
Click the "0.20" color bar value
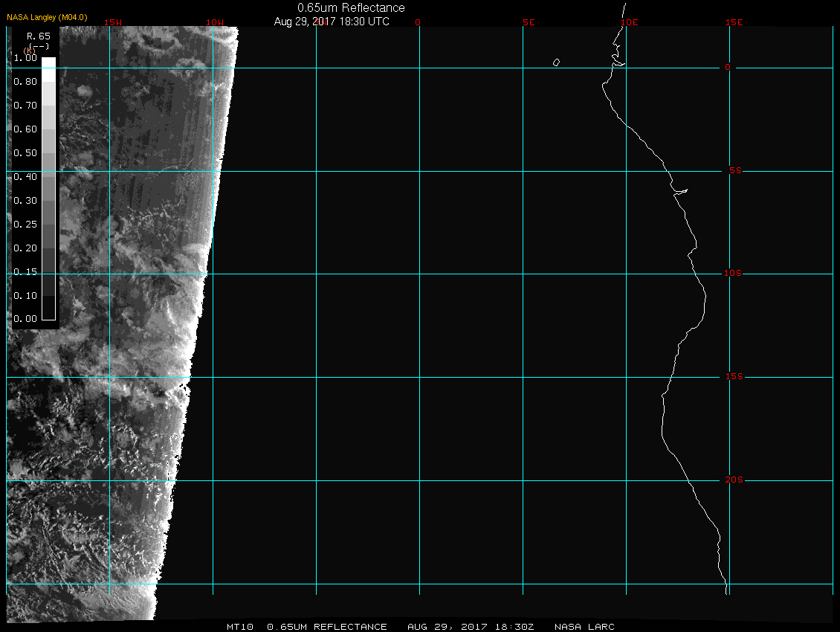pos(25,248)
